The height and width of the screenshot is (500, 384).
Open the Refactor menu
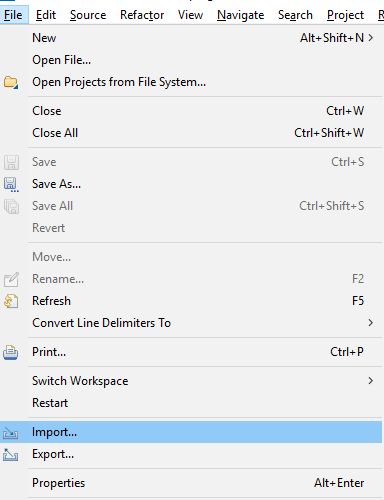(x=142, y=15)
